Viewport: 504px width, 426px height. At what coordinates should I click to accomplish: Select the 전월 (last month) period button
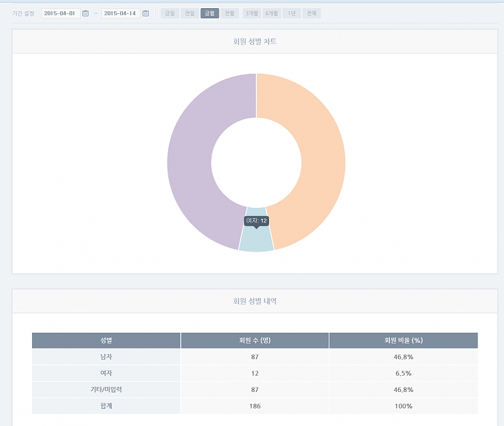pyautogui.click(x=230, y=13)
